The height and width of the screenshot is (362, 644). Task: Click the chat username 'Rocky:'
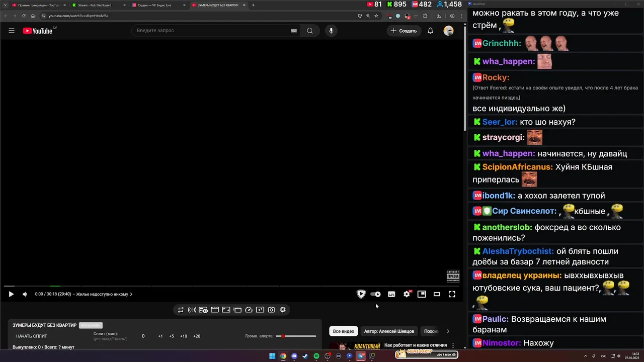[x=496, y=77]
